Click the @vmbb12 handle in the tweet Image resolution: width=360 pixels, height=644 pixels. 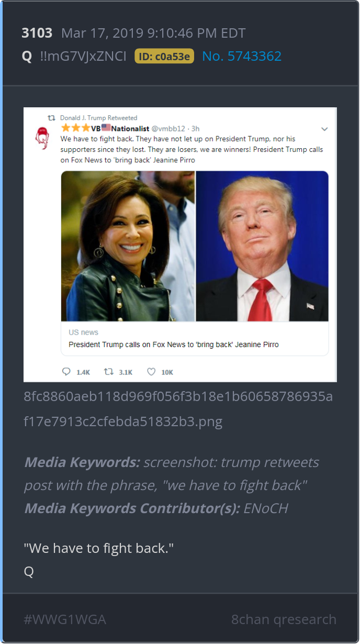pyautogui.click(x=170, y=129)
